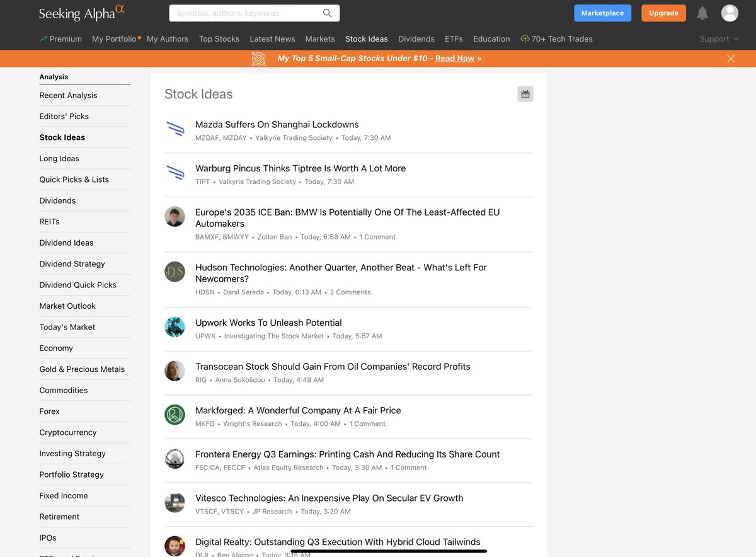This screenshot has height=557, width=756.
Task: Open Transocean Stock article
Action: [x=333, y=367]
